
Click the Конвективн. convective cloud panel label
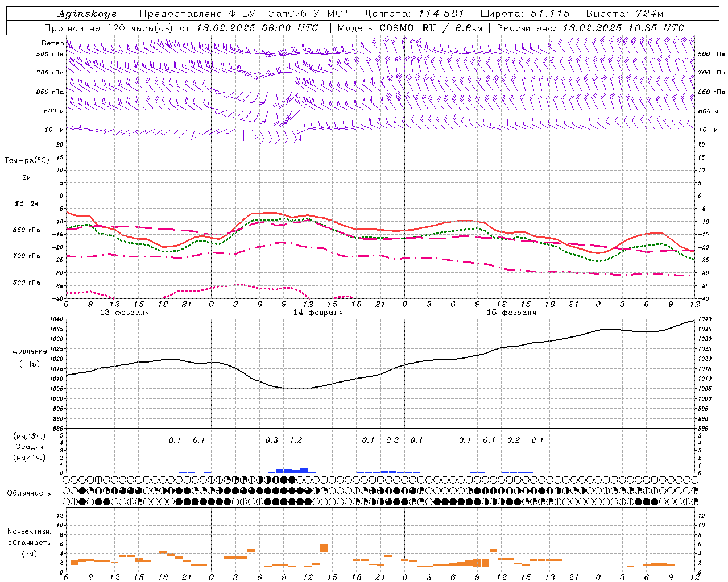[x=30, y=531]
